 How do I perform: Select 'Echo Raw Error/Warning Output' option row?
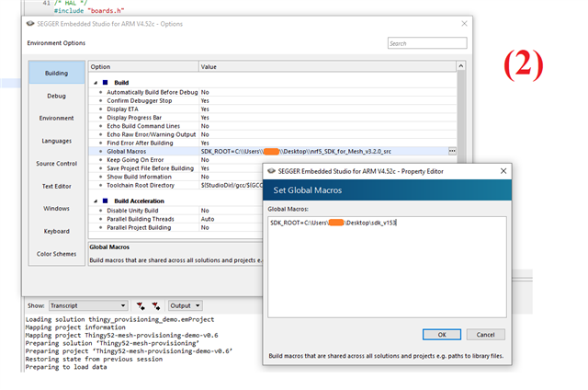pyautogui.click(x=273, y=134)
